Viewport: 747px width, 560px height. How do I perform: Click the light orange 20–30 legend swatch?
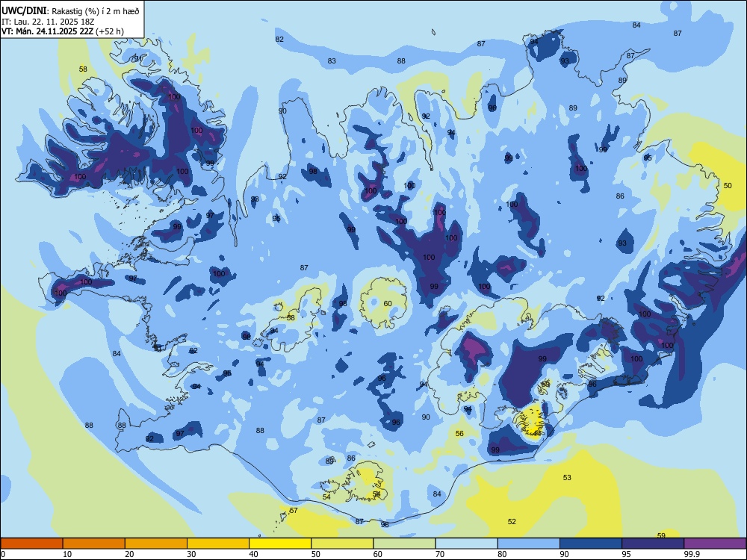[156, 544]
